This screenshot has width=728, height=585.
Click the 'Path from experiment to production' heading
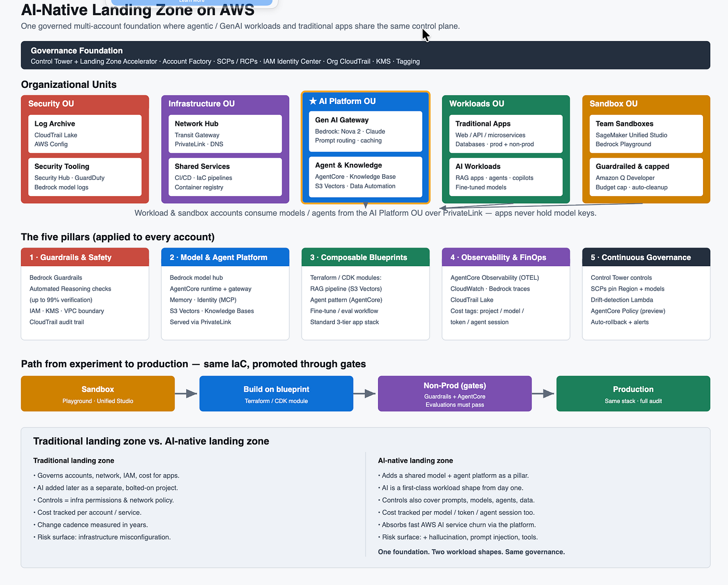pos(193,364)
